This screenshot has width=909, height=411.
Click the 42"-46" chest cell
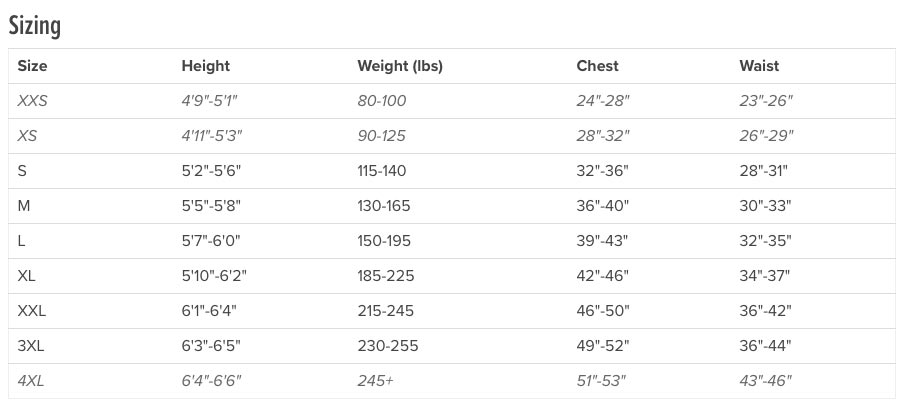click(x=603, y=276)
